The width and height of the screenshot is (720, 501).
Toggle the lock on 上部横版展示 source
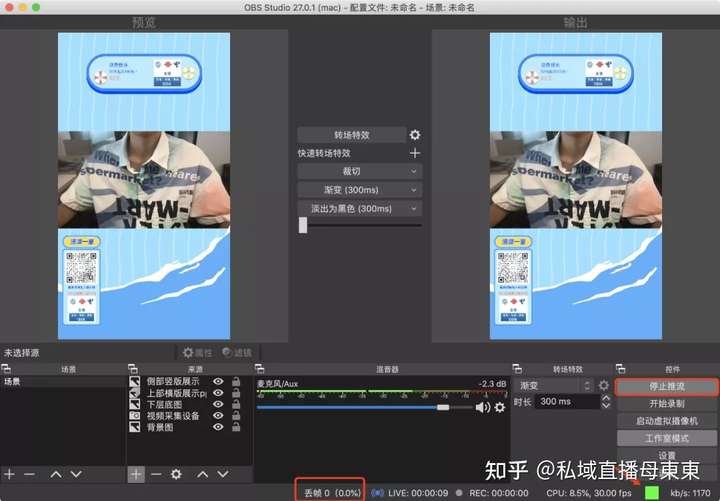click(x=236, y=393)
